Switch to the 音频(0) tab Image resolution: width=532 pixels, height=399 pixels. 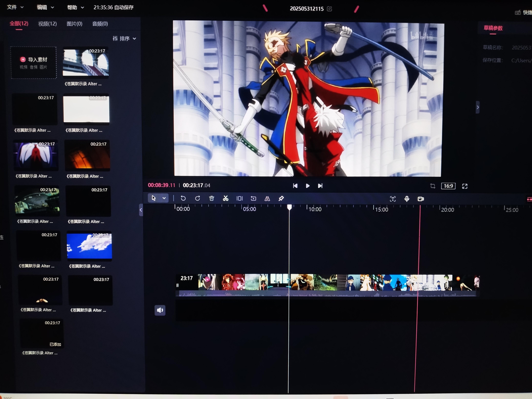click(100, 24)
